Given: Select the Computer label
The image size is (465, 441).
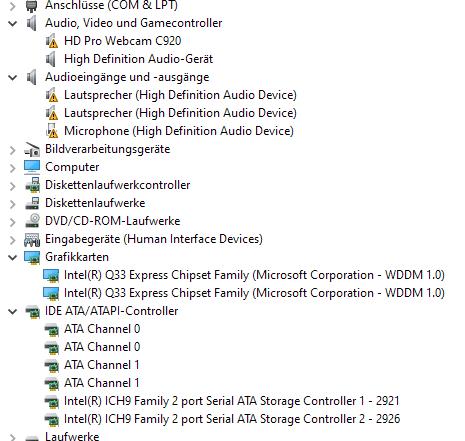Looking at the screenshot, I should click(72, 167).
